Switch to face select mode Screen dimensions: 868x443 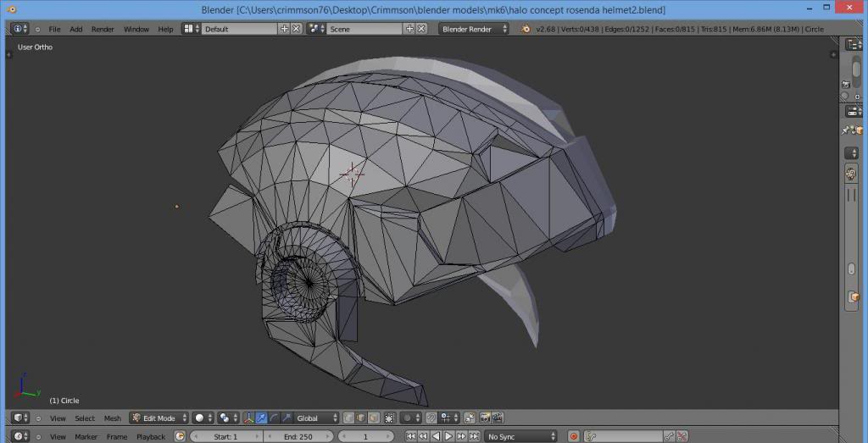tap(374, 418)
